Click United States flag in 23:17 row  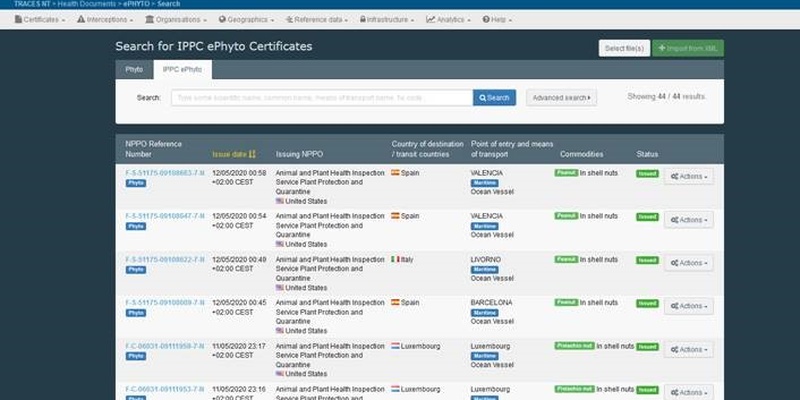pyautogui.click(x=280, y=374)
